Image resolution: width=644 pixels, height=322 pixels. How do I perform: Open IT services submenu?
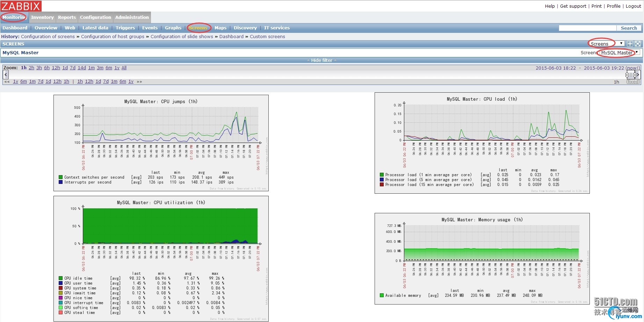277,28
